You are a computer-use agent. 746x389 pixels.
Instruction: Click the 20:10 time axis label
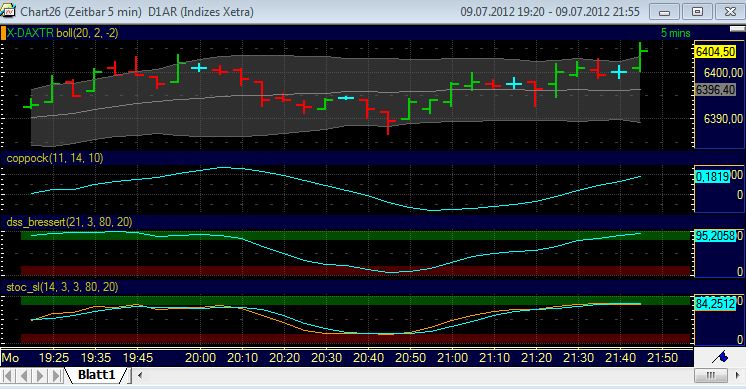coord(243,358)
